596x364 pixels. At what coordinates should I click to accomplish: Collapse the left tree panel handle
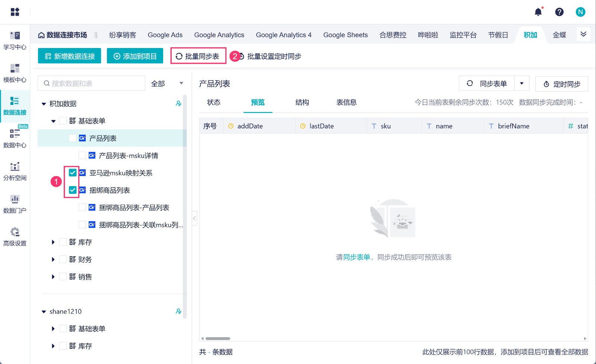point(194,218)
